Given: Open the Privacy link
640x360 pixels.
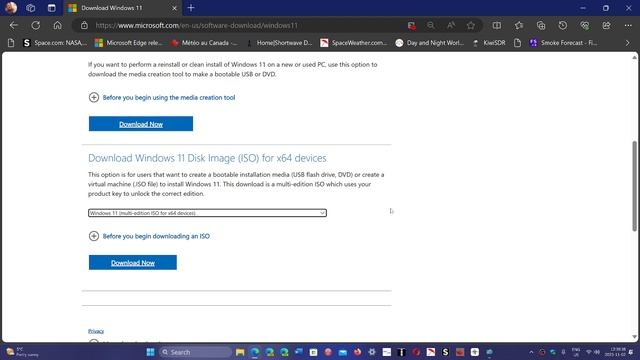Looking at the screenshot, I should pyautogui.click(x=96, y=331).
